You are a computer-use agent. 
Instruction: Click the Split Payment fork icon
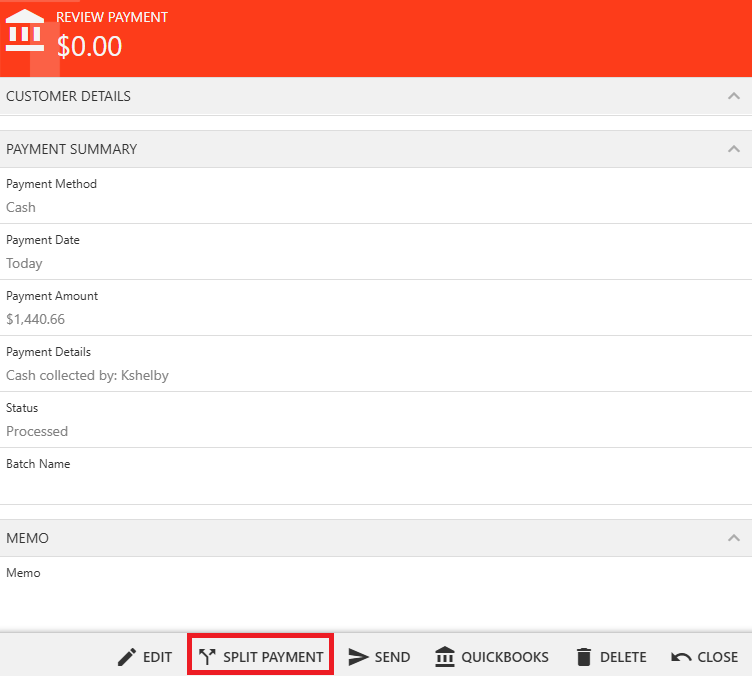pyautogui.click(x=207, y=657)
